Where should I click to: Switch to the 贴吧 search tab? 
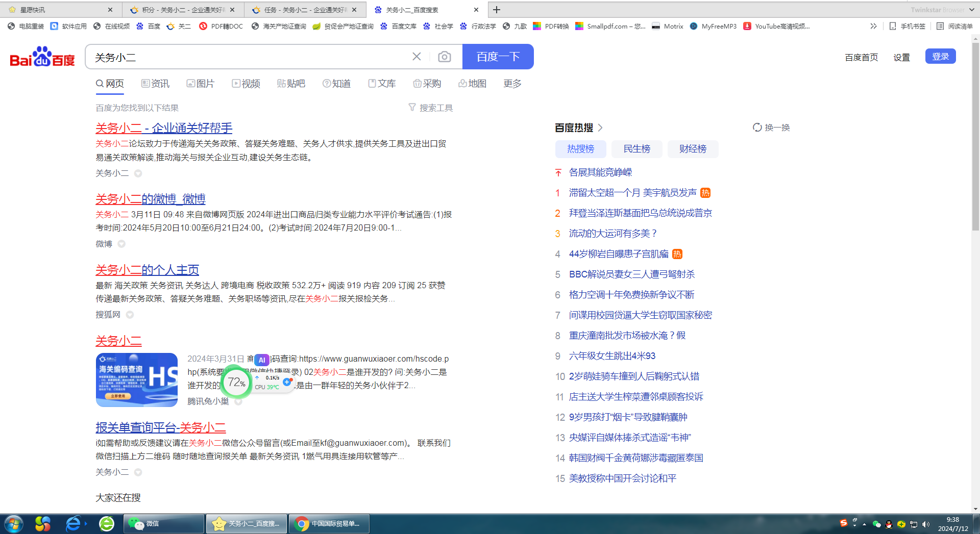tap(291, 84)
